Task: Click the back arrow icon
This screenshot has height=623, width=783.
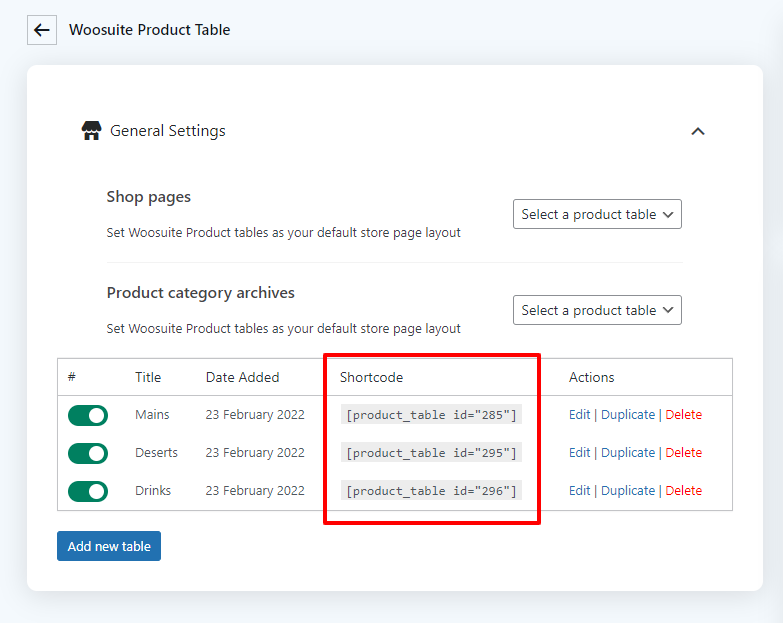Action: pyautogui.click(x=41, y=30)
